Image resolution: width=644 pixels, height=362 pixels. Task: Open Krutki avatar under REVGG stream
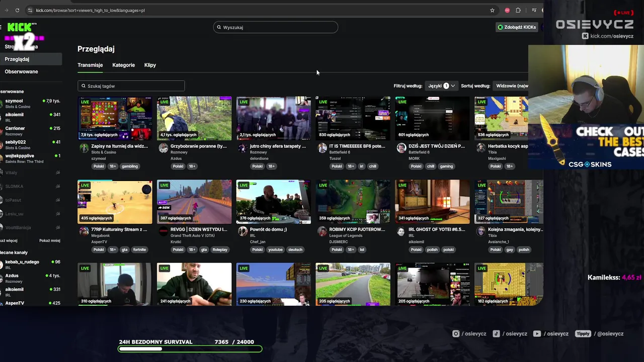[x=163, y=231]
